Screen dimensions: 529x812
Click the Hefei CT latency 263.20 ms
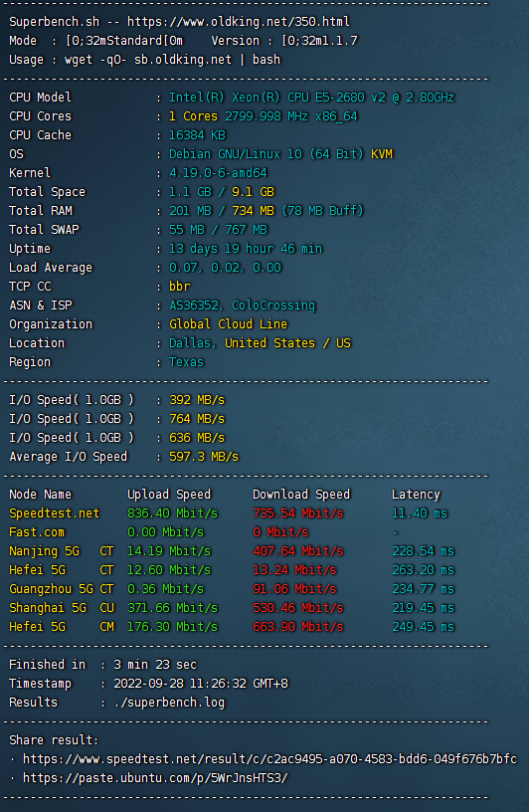tap(423, 569)
